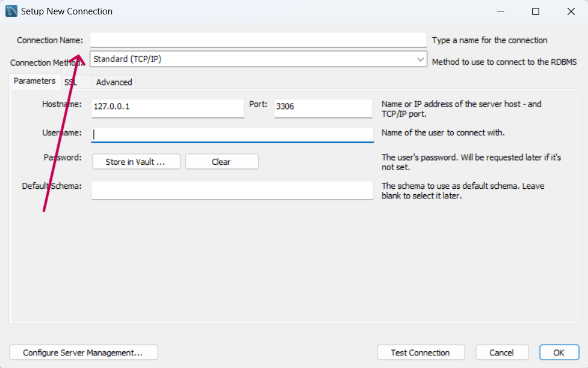Screen dimensions: 588x368
Task: Focus the Connection Name text field
Action: [x=258, y=40]
